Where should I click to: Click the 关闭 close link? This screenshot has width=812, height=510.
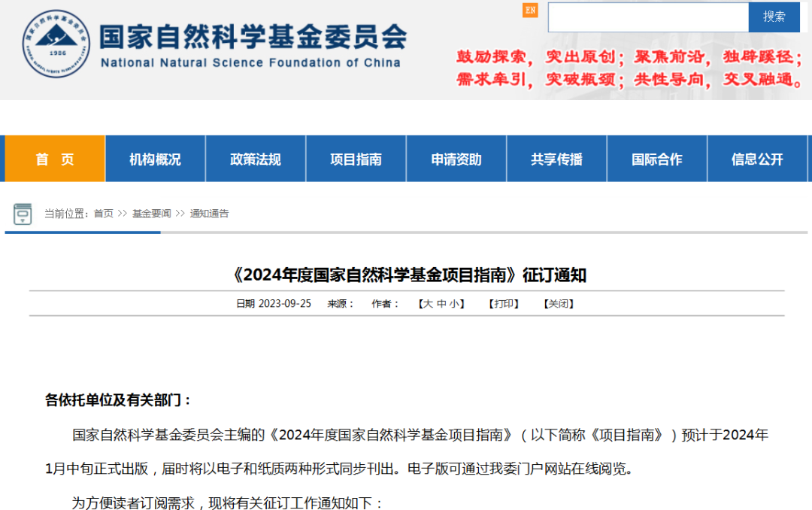559,304
